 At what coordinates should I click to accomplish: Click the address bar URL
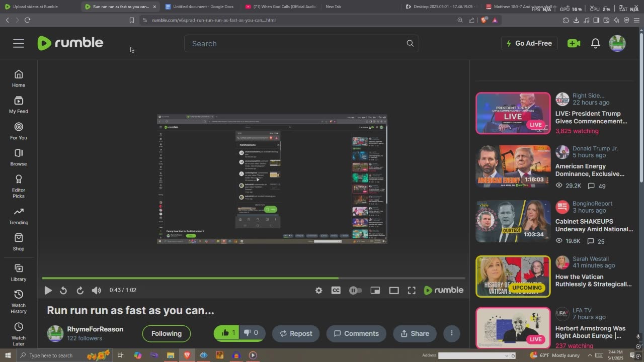214,20
